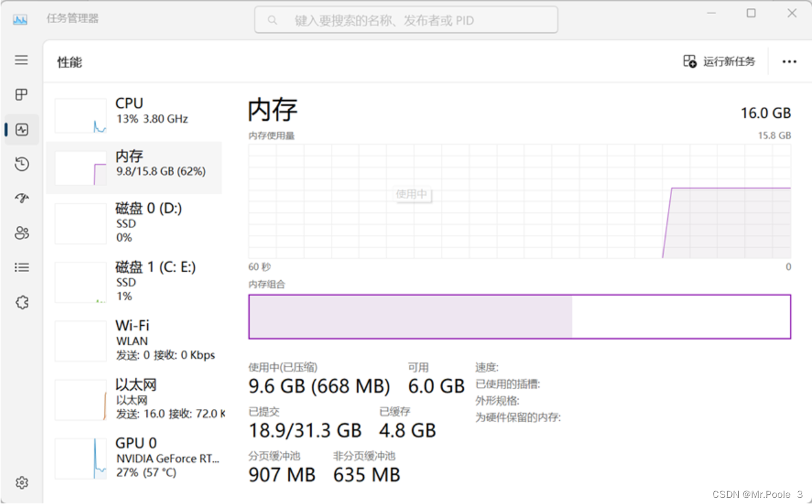Click the GPU 0 mini graph thumbnail

[x=81, y=459]
